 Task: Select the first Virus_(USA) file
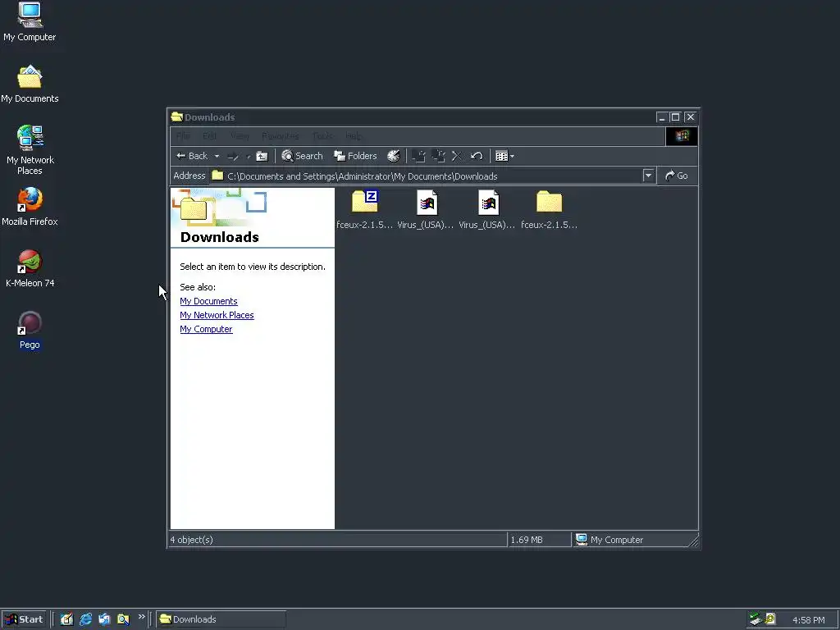(x=426, y=209)
